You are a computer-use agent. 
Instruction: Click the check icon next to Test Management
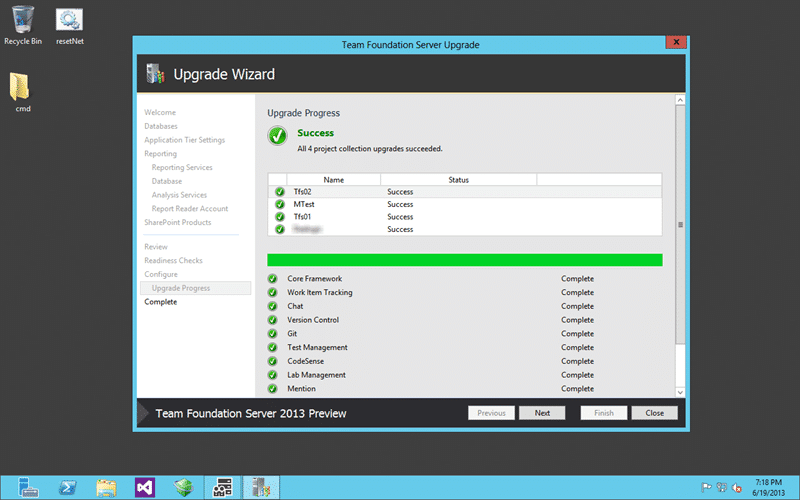click(272, 347)
